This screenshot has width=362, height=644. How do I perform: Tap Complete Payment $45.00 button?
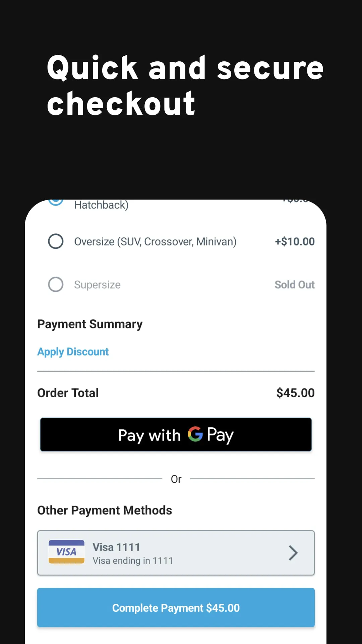pos(176,607)
